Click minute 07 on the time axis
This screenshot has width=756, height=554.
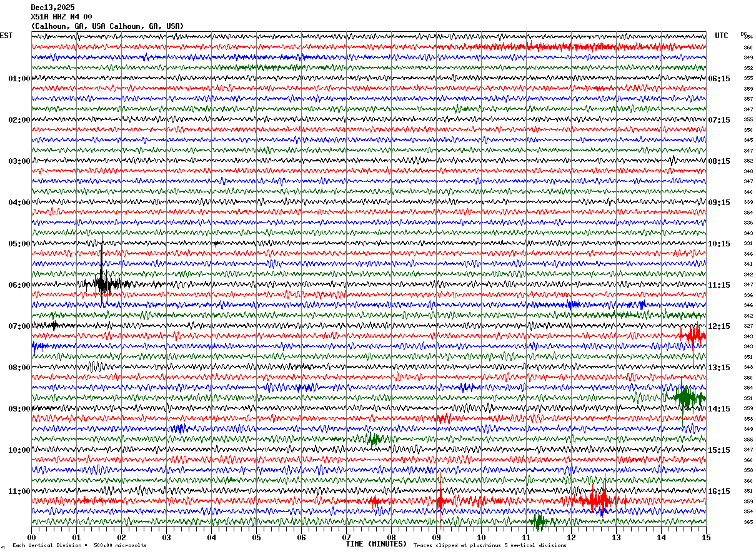(347, 537)
